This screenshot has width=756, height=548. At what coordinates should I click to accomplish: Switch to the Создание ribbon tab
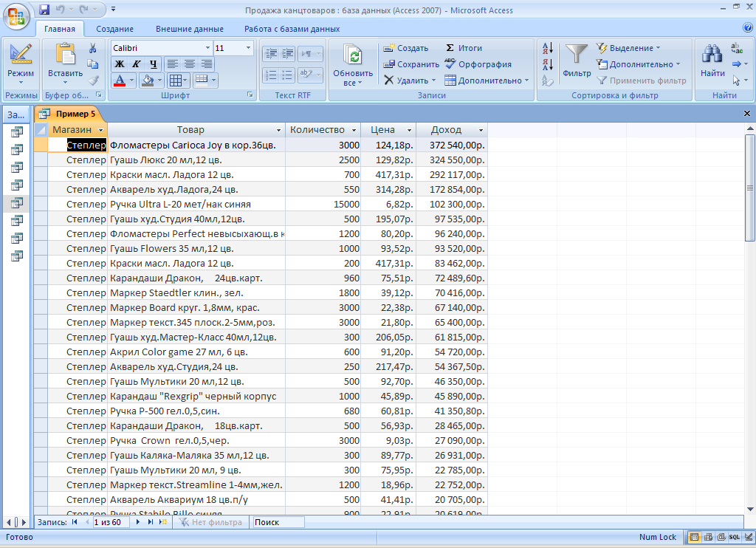pyautogui.click(x=114, y=29)
